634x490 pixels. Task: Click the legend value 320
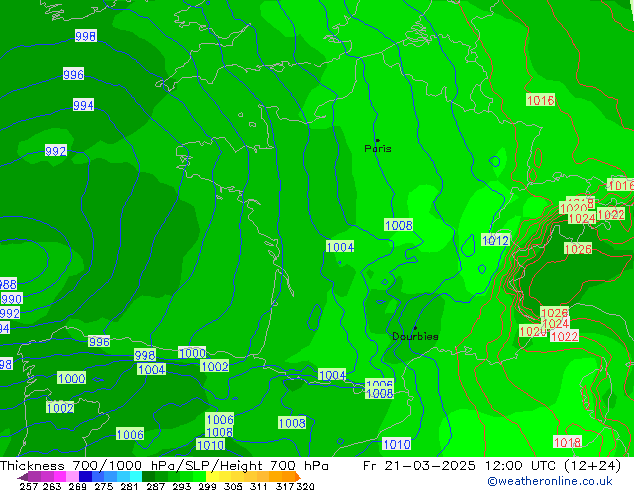[305, 486]
